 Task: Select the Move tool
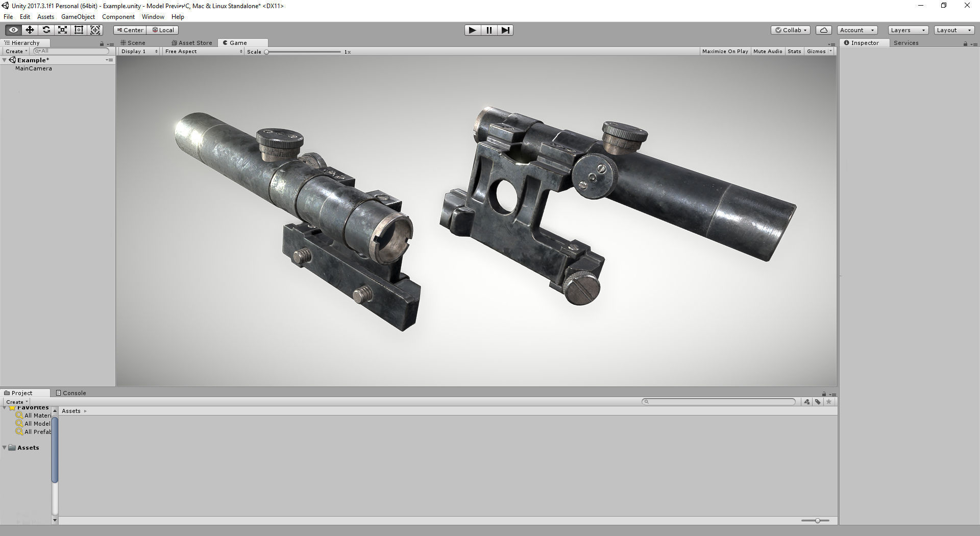click(30, 30)
